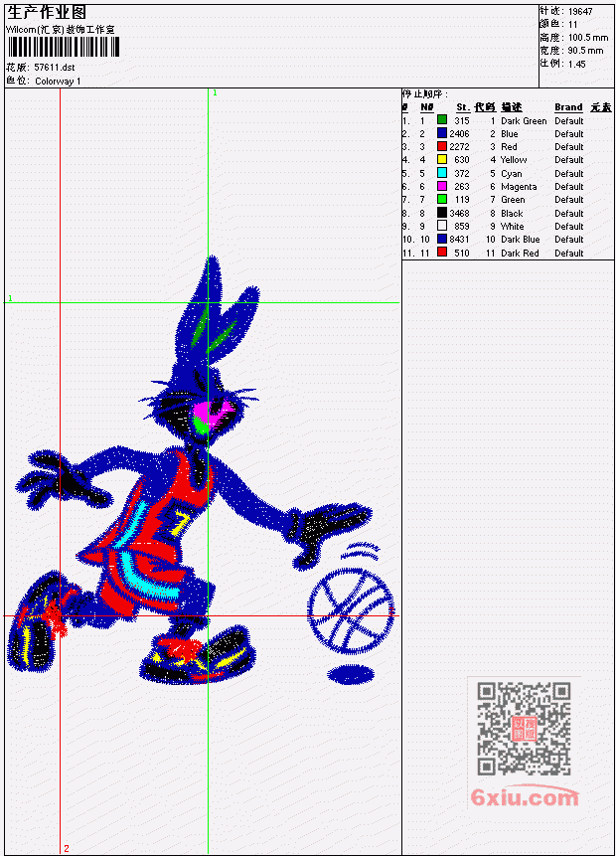This screenshot has height=856, width=616.
Task: Select the Dark Red swatch in row 11
Action: [x=442, y=253]
